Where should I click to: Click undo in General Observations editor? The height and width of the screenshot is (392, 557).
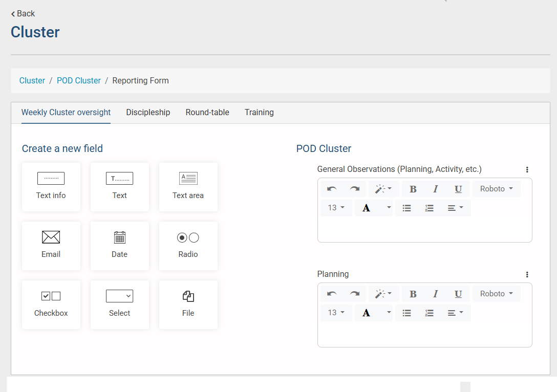tap(332, 189)
